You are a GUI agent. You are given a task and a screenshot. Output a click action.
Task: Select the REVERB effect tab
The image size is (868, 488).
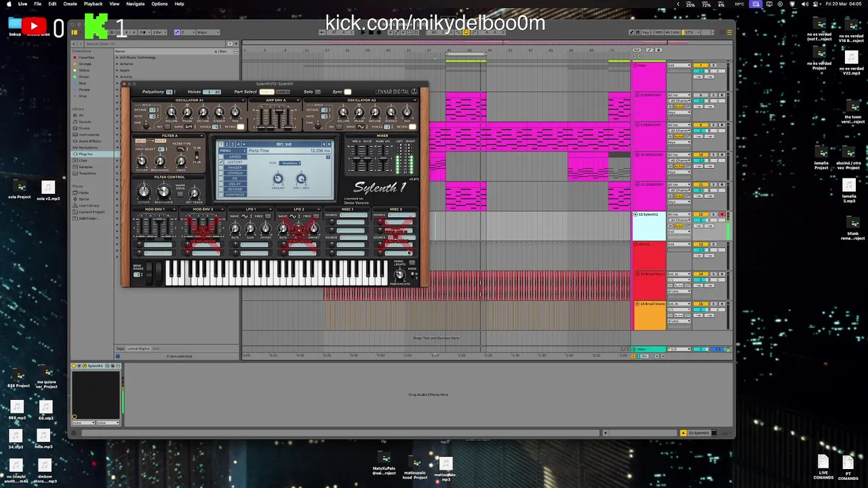pos(234,189)
